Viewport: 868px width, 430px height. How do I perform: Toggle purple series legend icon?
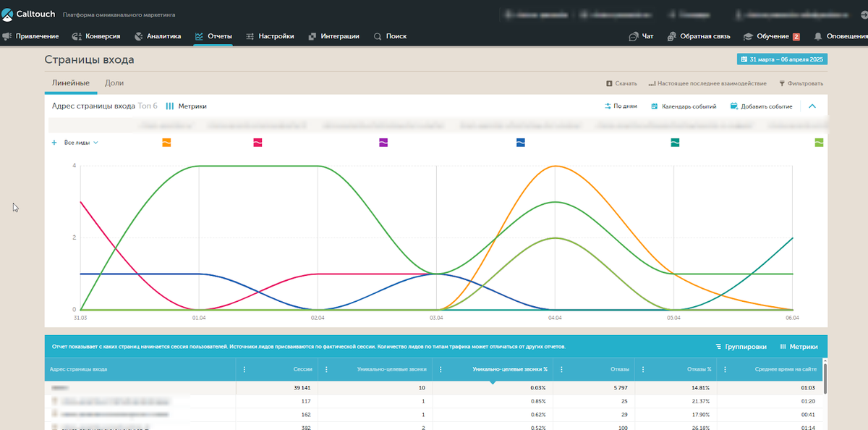pos(383,143)
